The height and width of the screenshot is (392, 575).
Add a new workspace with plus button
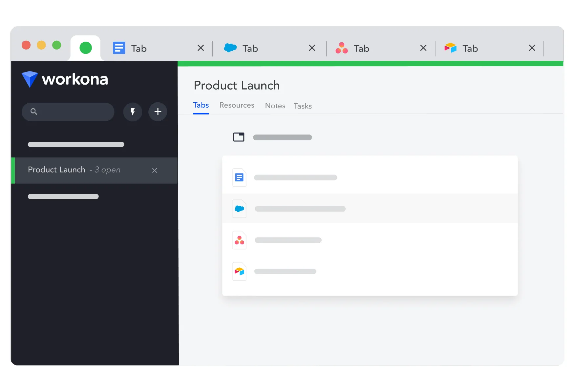pyautogui.click(x=158, y=112)
